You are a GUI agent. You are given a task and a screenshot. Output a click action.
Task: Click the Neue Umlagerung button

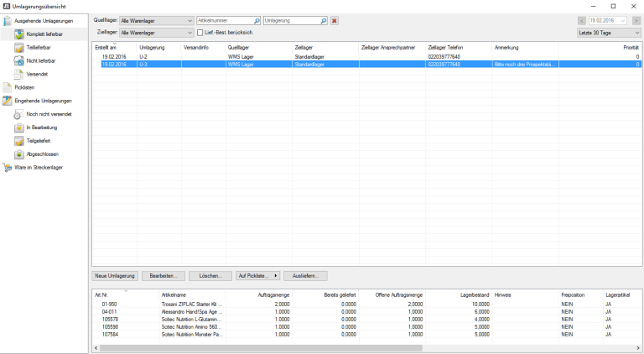115,275
